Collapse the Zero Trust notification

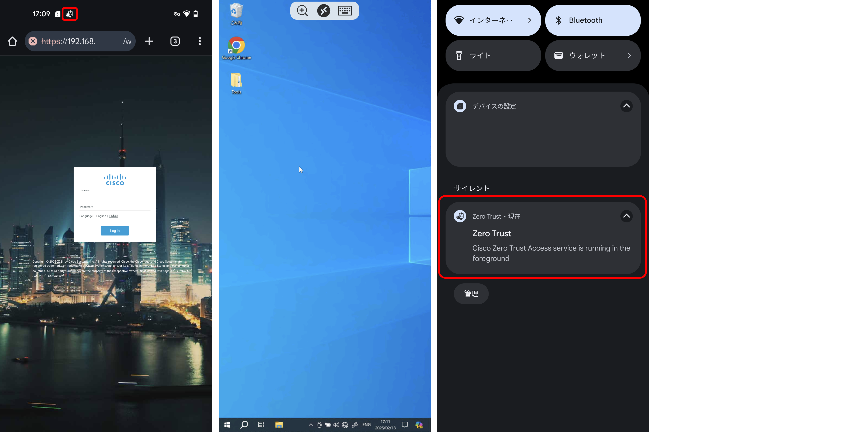[626, 216]
